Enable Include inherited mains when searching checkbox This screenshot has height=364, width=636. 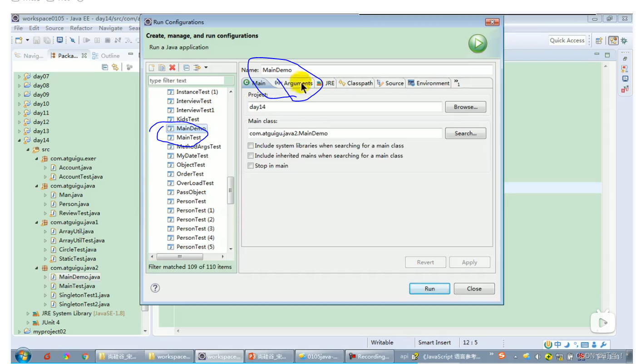(251, 156)
